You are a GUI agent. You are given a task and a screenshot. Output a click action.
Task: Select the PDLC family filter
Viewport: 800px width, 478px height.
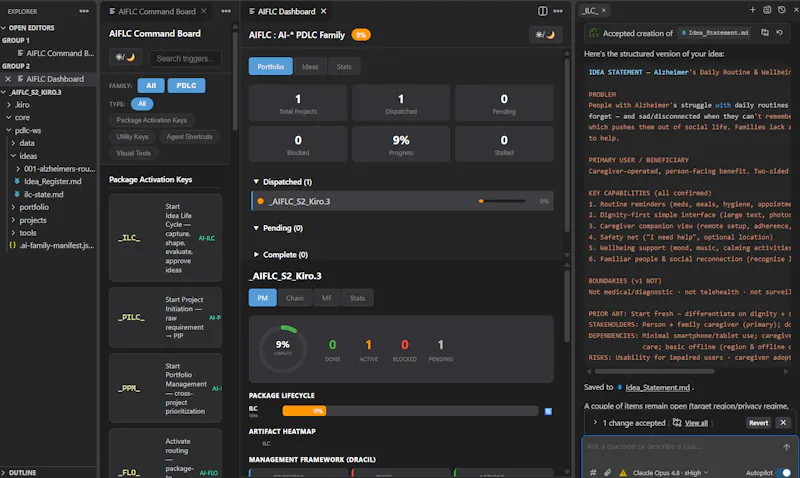point(186,85)
